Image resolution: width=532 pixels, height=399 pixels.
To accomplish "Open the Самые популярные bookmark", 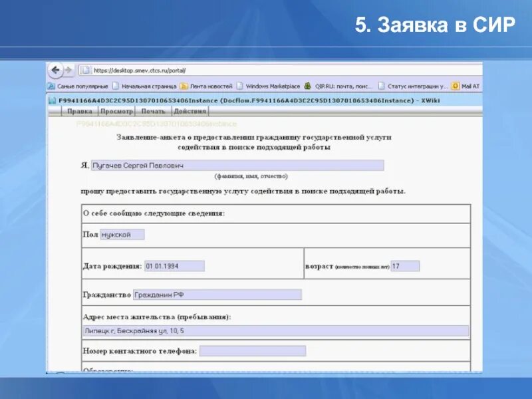I will tap(78, 86).
